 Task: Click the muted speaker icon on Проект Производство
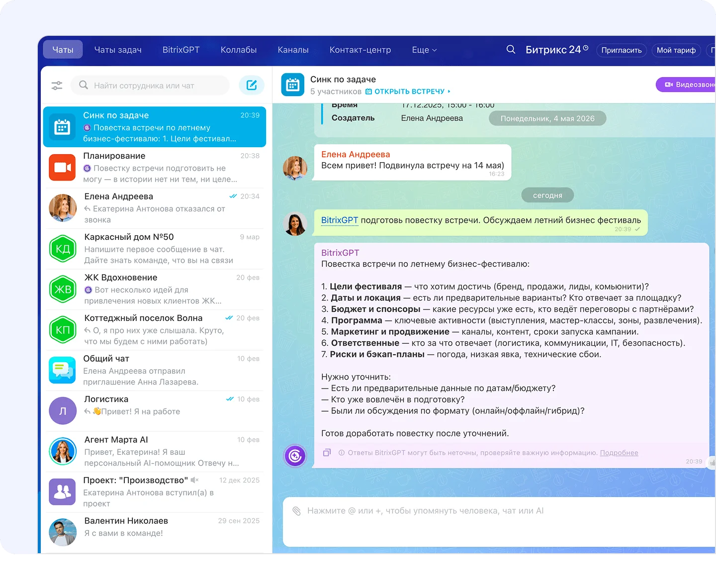[x=194, y=480]
